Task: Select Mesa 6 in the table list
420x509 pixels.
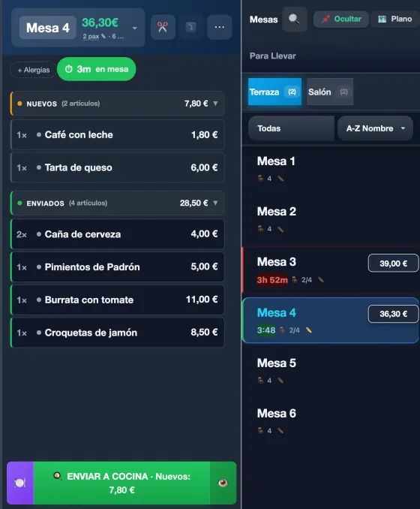Action: point(331,421)
